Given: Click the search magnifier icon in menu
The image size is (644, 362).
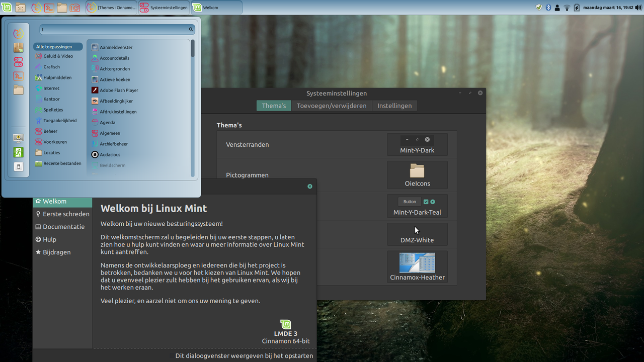Looking at the screenshot, I should 191,30.
